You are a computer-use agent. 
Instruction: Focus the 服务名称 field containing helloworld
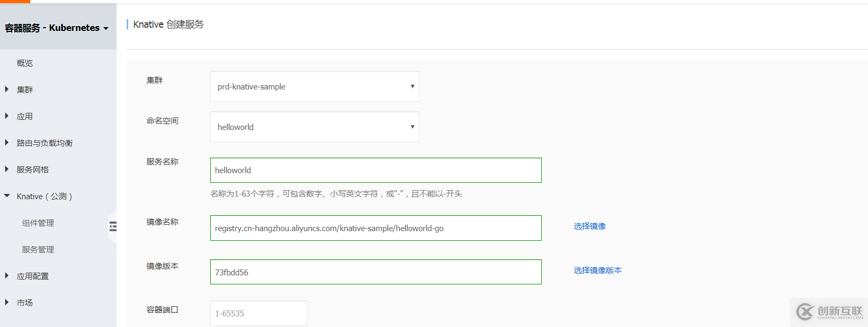pos(376,170)
